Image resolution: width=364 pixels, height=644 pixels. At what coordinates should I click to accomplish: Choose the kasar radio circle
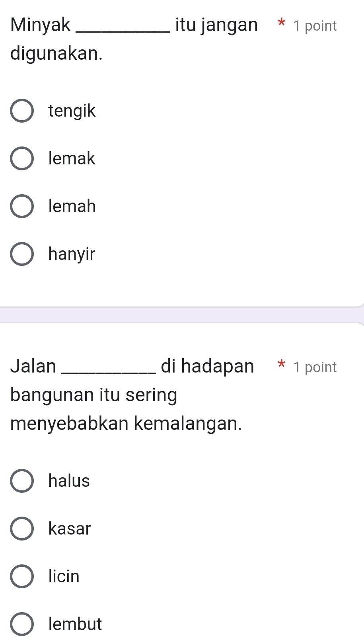[21, 529]
